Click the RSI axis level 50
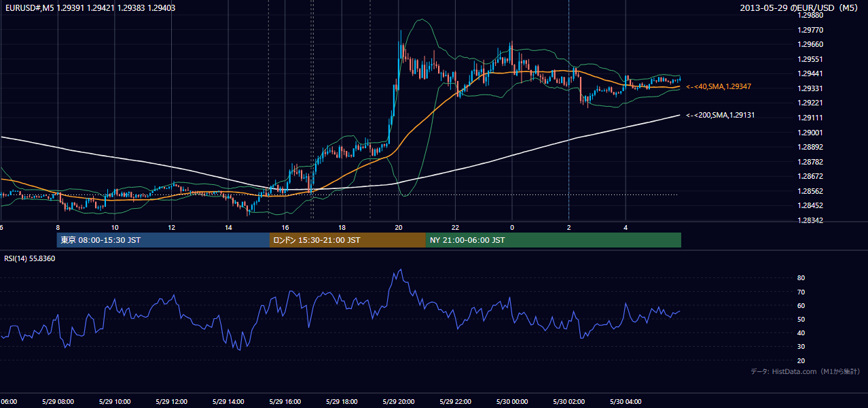The height and width of the screenshot is (408, 868). [x=801, y=319]
